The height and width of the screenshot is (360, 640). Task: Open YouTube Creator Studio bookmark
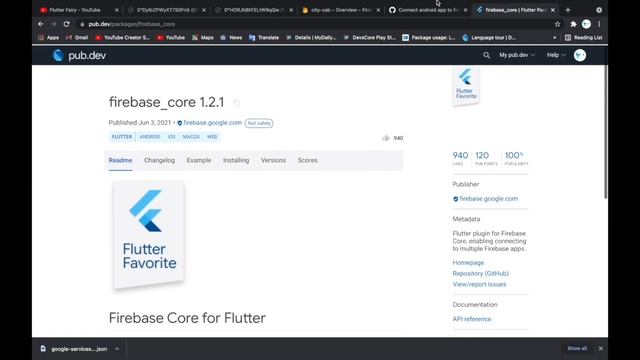122,38
